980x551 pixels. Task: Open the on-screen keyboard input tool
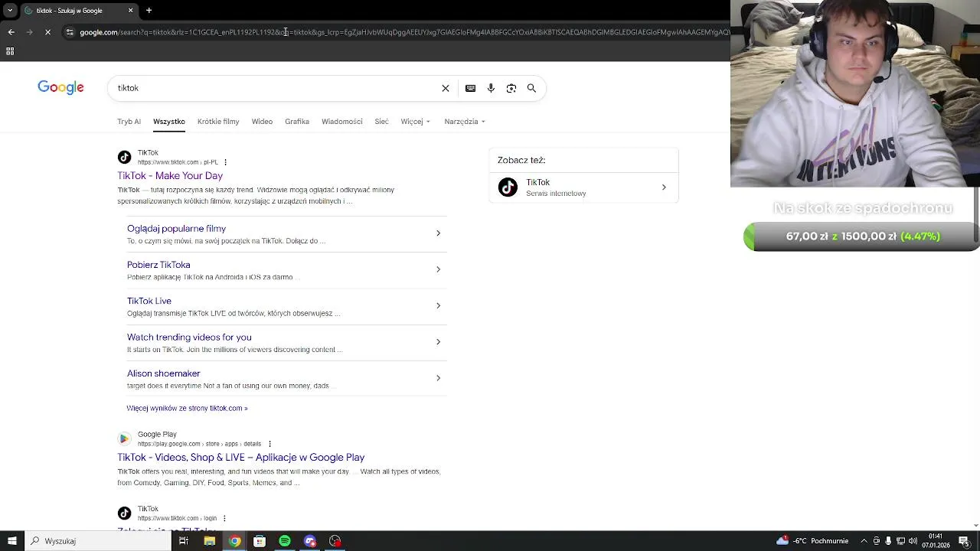coord(470,88)
